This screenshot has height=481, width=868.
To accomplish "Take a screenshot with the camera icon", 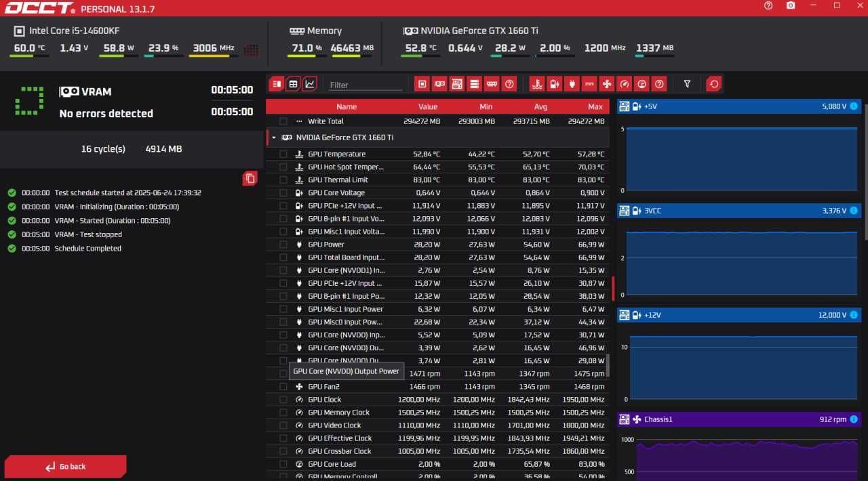I will click(791, 5).
